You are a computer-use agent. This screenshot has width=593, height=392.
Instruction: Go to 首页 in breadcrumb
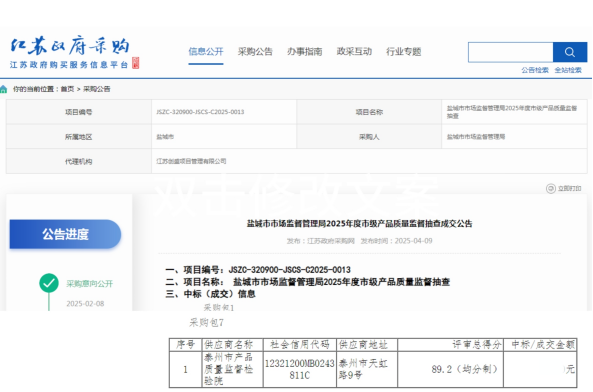(67, 89)
